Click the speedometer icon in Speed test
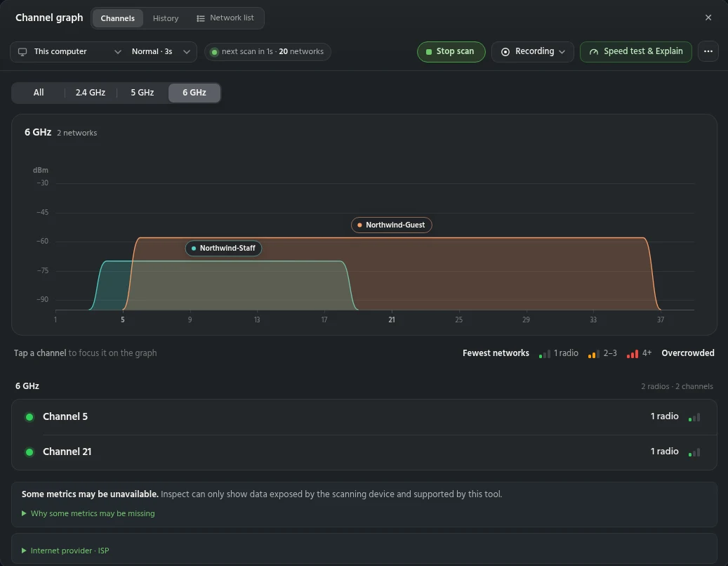The height and width of the screenshot is (566, 728). (x=594, y=52)
